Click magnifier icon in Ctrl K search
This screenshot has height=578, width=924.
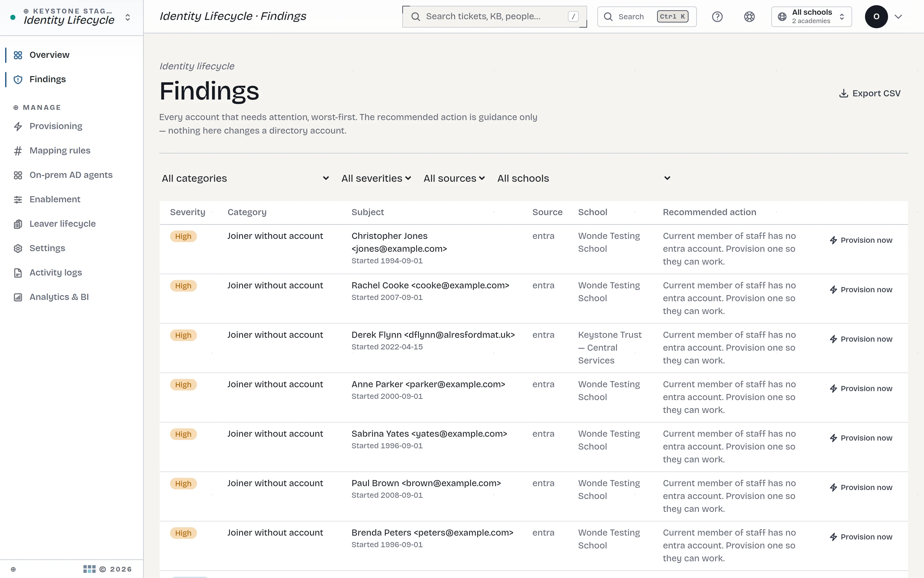(608, 17)
